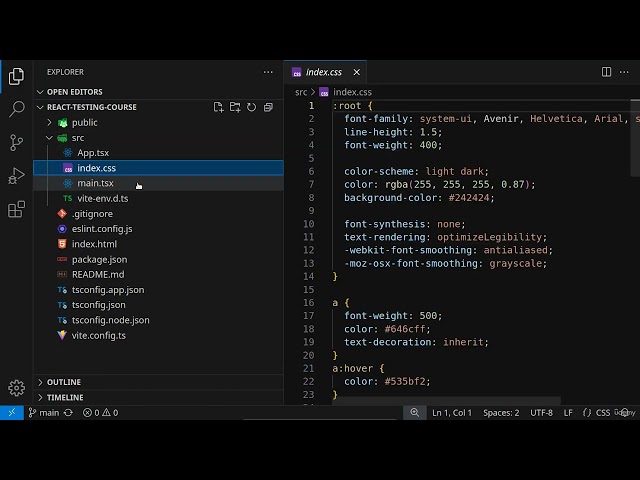Screen dimensions: 640x480
Task: Click the :root selector on line 1
Action: tap(347, 106)
